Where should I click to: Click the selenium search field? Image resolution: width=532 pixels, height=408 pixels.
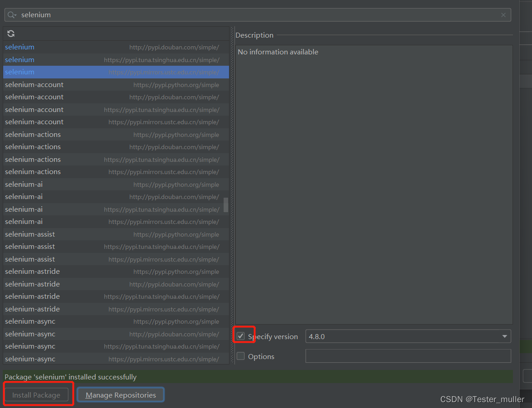pyautogui.click(x=258, y=15)
